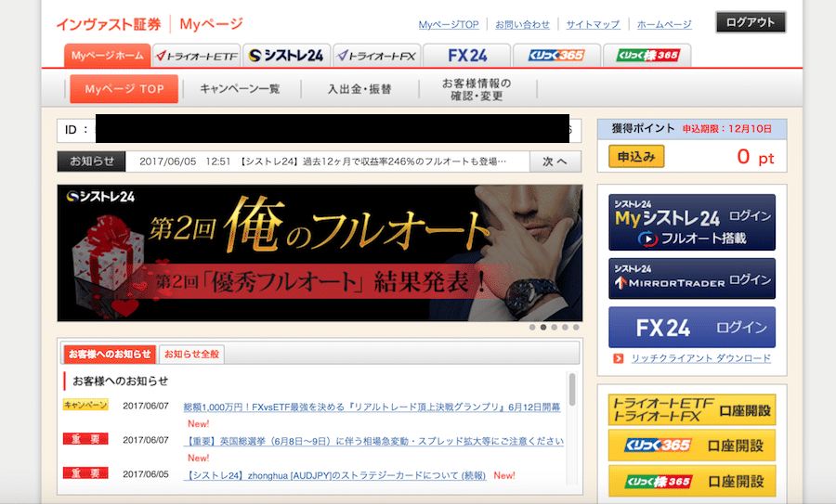
Task: Open キャンペーン一覧 menu item
Action: point(240,89)
